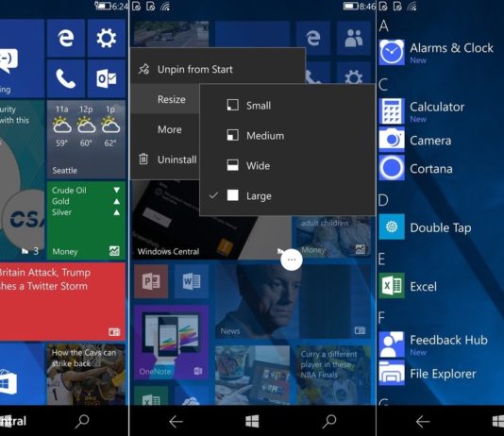
Task: Jump using letter E header
Action: tap(382, 259)
